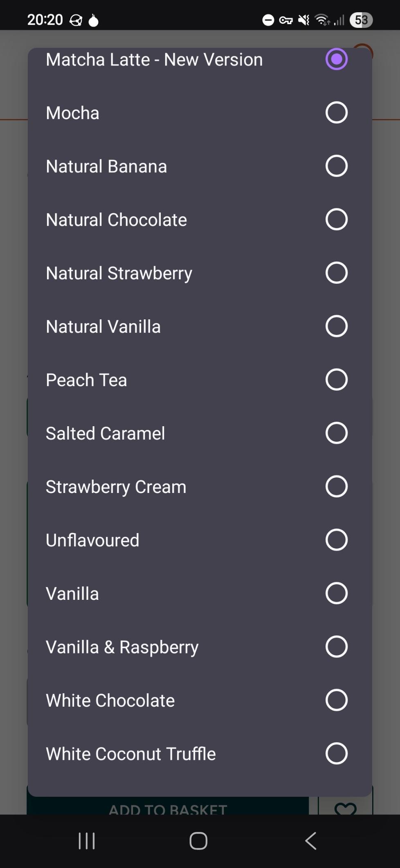The image size is (400, 868).
Task: Tap the Android home button icon
Action: [x=198, y=841]
